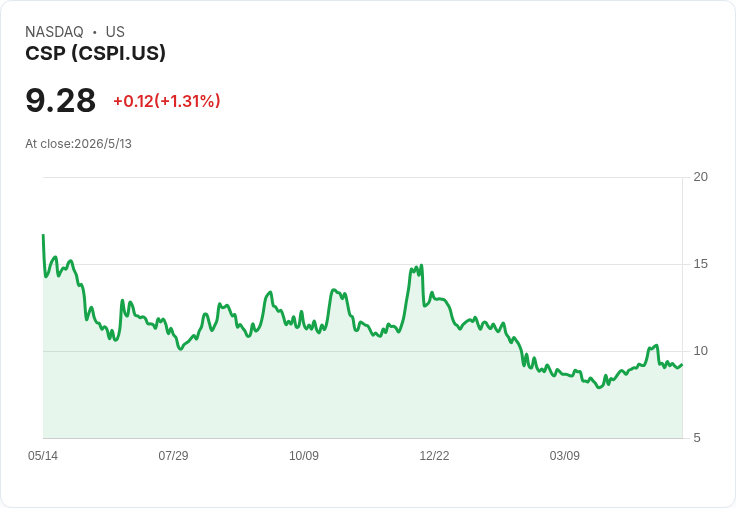Click the 10/09 date label on x-axis
The height and width of the screenshot is (508, 736).
(304, 455)
